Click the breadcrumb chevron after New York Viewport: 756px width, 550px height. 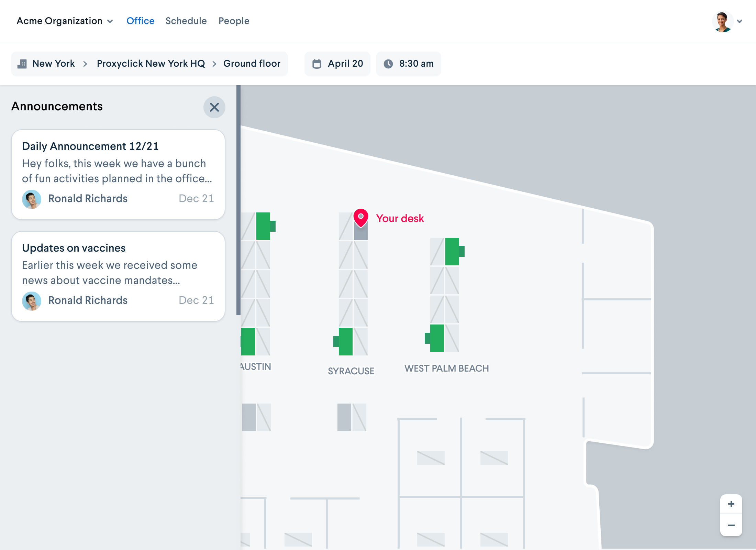pyautogui.click(x=85, y=64)
